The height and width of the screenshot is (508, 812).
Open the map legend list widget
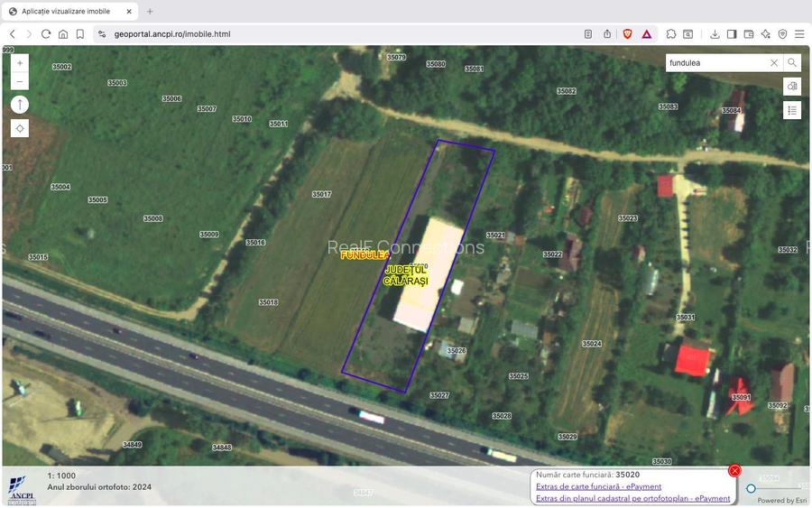(x=792, y=110)
